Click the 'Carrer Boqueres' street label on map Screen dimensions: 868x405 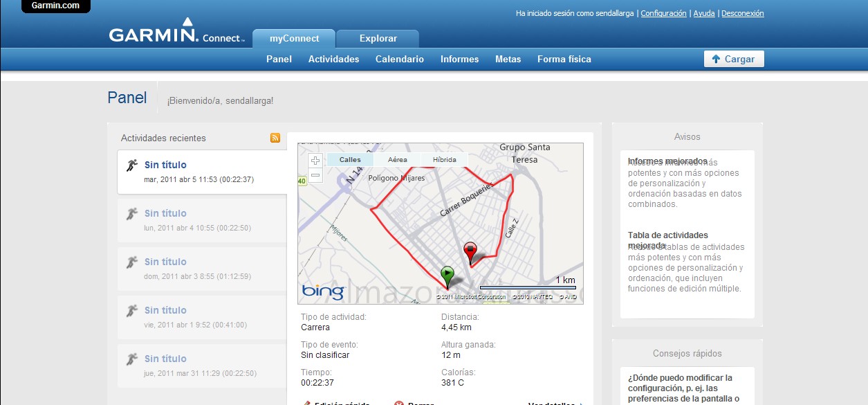(467, 201)
